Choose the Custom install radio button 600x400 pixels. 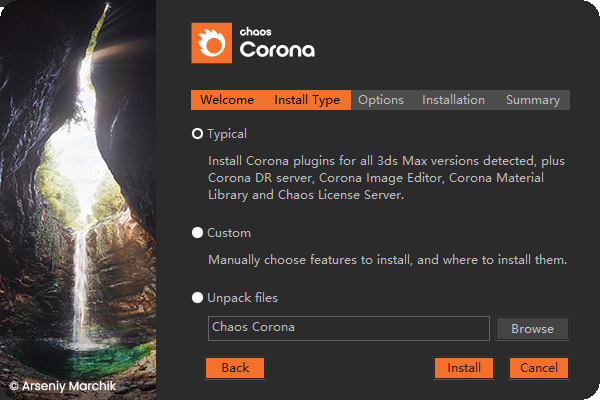coord(198,233)
